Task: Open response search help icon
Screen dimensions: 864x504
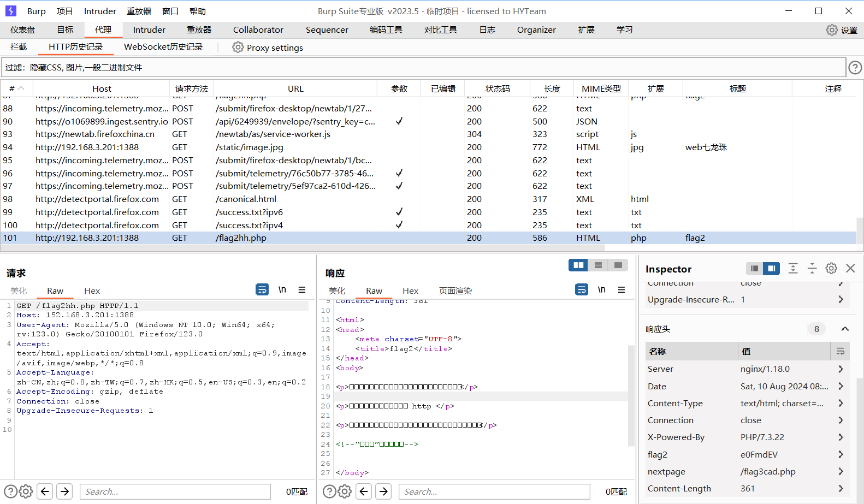Action: (x=329, y=491)
